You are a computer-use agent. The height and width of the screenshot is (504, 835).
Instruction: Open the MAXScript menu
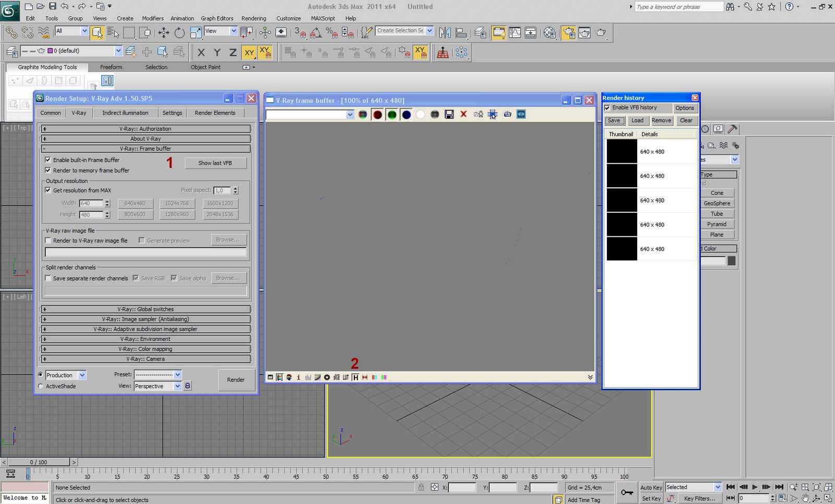(x=323, y=18)
